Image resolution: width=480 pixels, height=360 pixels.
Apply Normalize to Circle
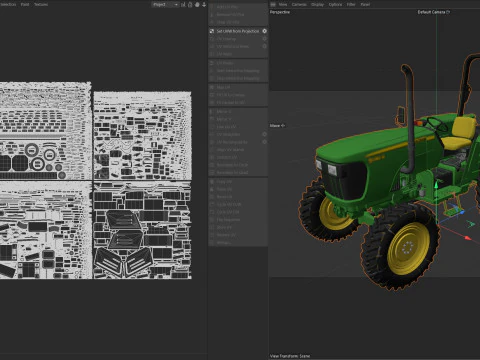coord(238,165)
